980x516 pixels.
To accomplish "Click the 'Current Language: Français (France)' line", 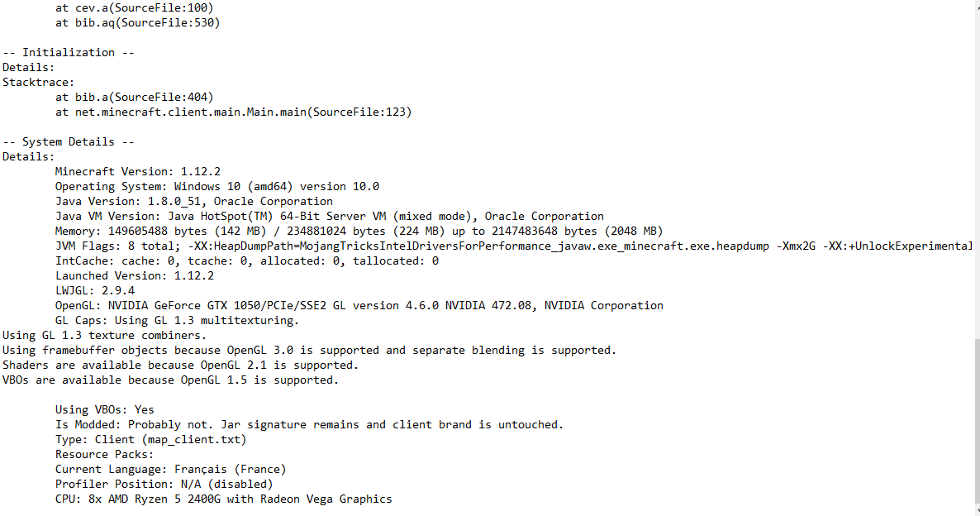I will coord(170,469).
